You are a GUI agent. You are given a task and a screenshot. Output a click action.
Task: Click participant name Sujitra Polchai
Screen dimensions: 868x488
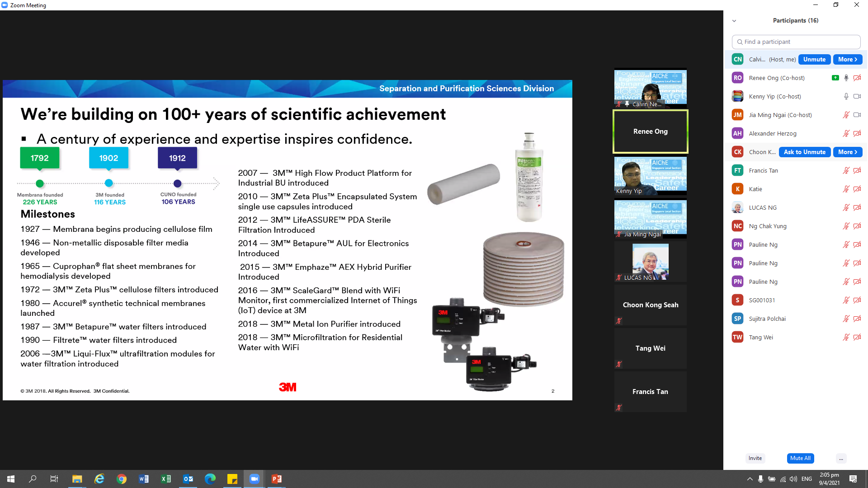(767, 319)
